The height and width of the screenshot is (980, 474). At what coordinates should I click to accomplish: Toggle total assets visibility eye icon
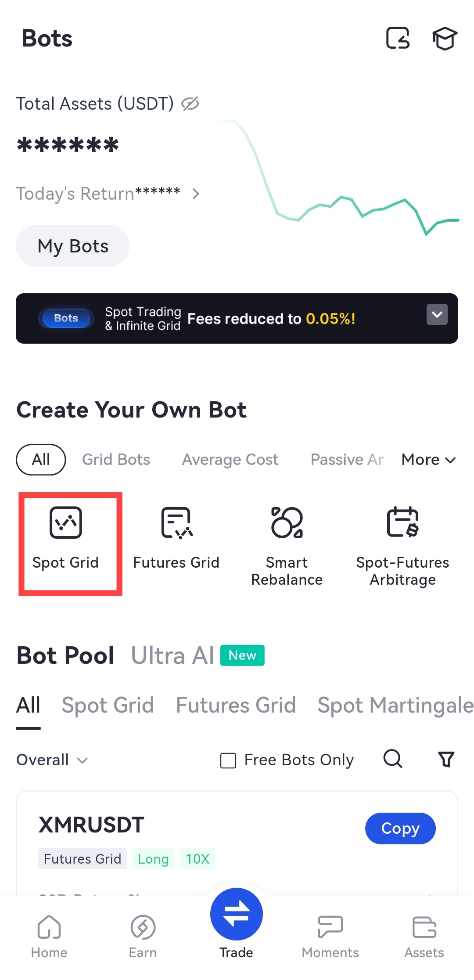pos(190,104)
